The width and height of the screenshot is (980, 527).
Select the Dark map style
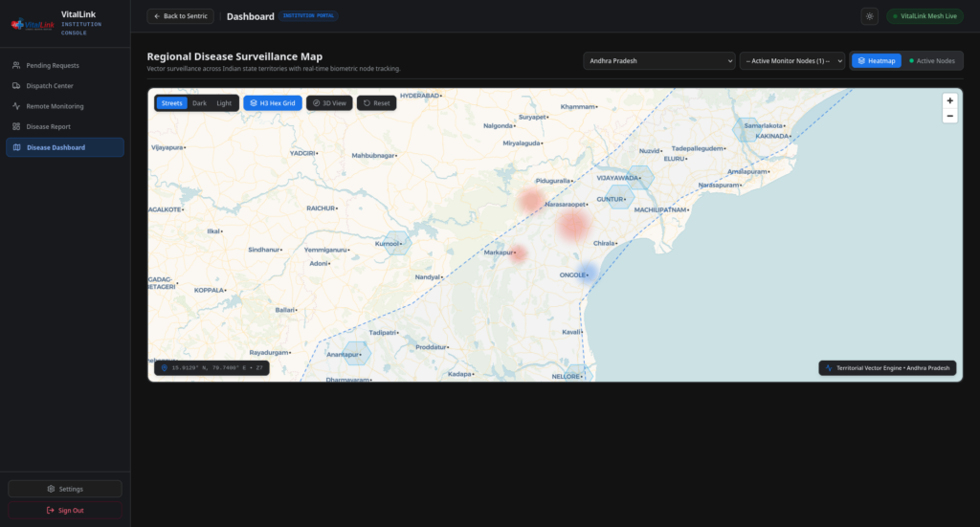pyautogui.click(x=199, y=103)
